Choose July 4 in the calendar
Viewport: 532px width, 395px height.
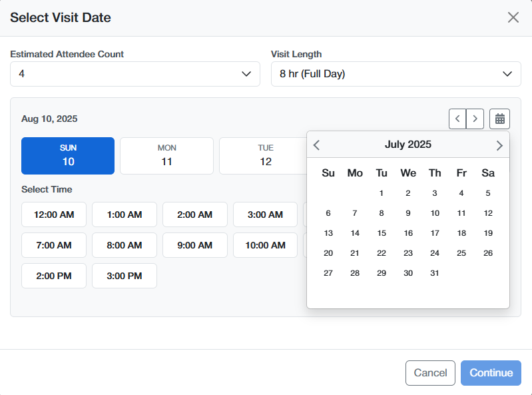[x=461, y=193]
